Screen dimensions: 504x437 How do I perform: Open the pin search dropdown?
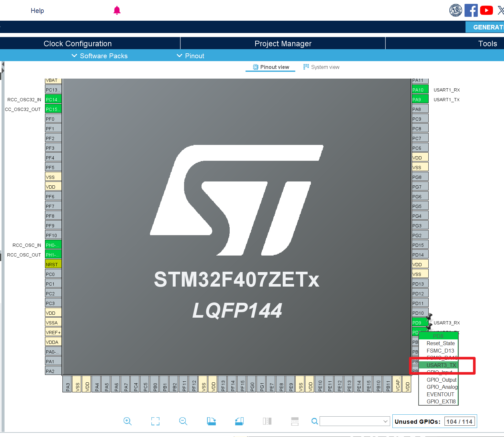(x=385, y=421)
